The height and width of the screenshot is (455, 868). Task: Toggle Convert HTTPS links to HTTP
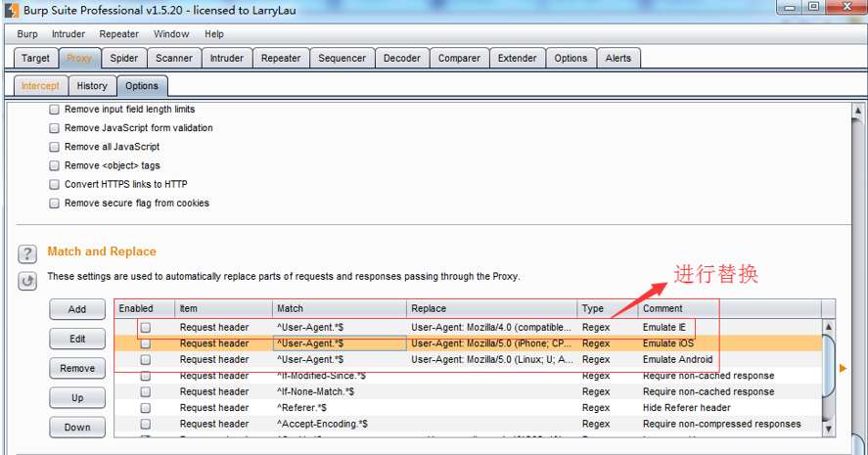[55, 184]
